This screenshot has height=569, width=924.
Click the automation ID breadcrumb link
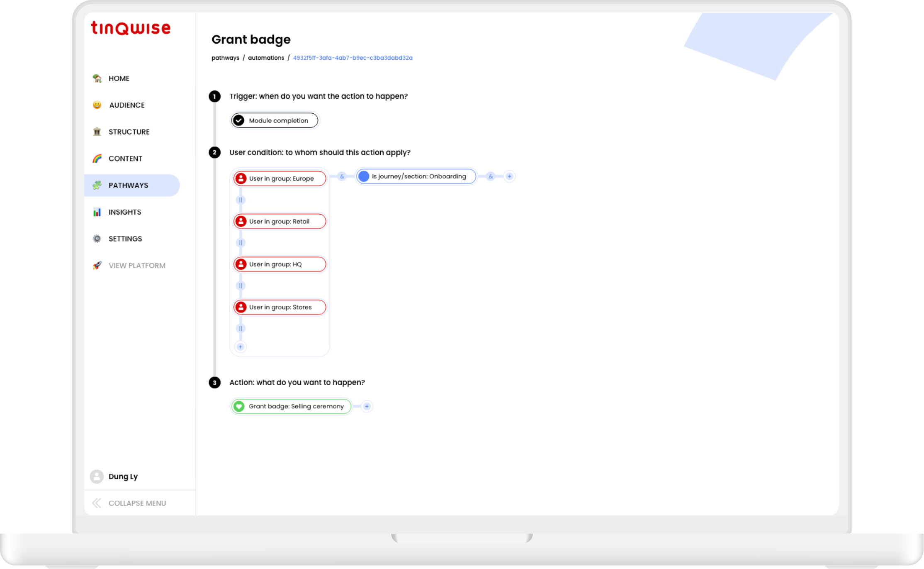[x=353, y=58]
